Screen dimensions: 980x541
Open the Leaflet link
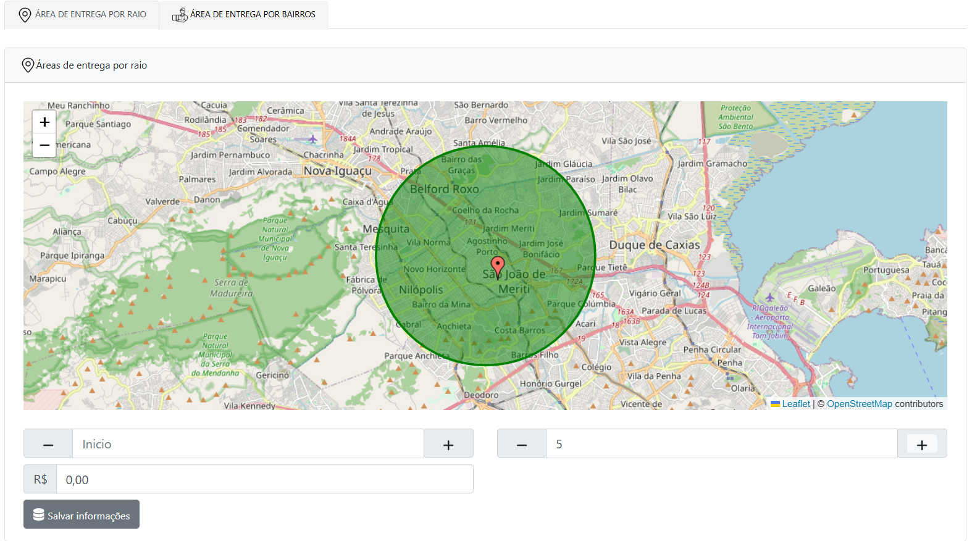[x=795, y=404]
